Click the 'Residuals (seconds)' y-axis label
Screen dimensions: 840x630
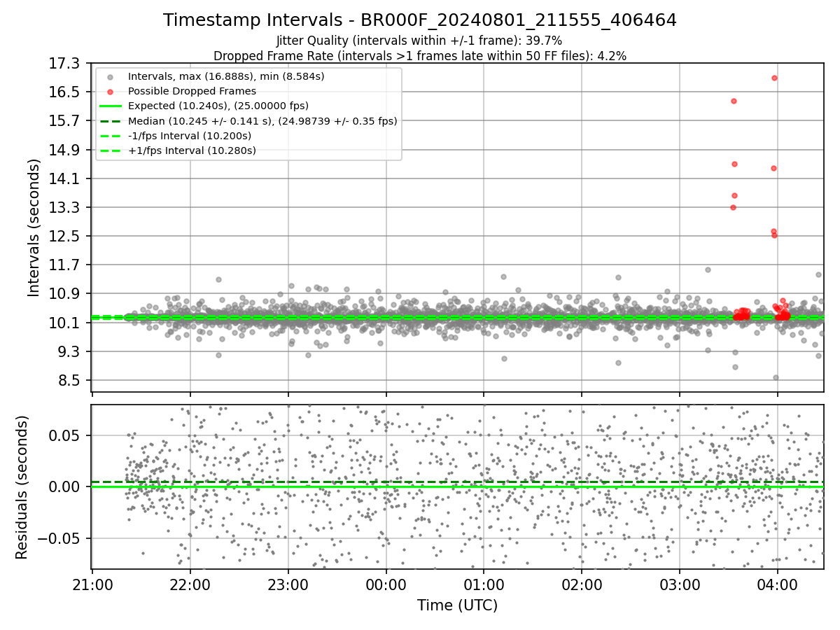22,487
